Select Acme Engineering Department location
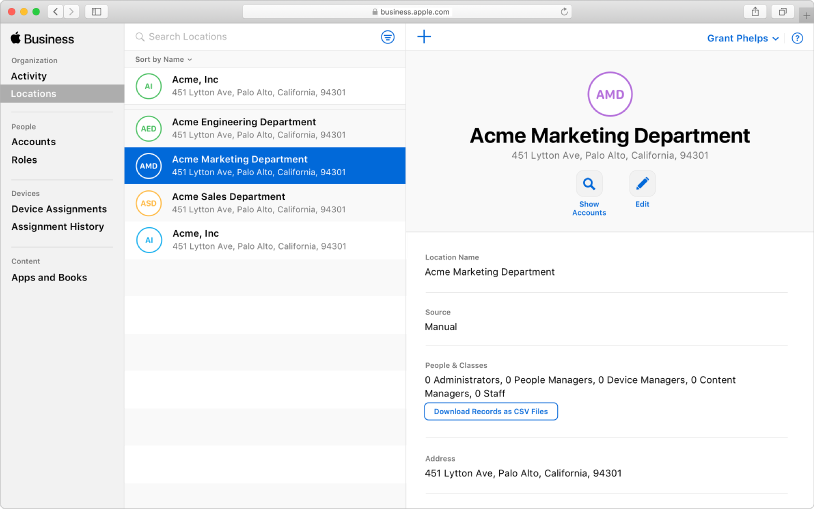The image size is (814, 511). coord(265,128)
